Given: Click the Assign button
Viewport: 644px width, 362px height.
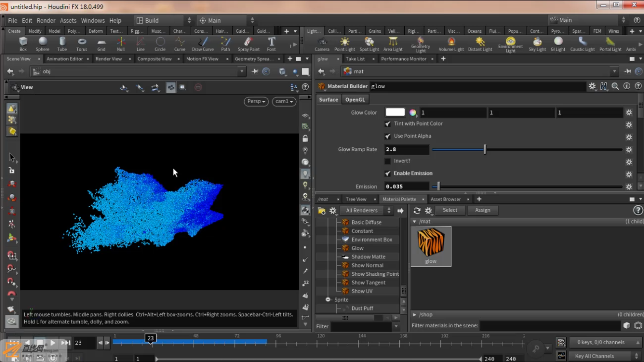Looking at the screenshot, I should [483, 210].
